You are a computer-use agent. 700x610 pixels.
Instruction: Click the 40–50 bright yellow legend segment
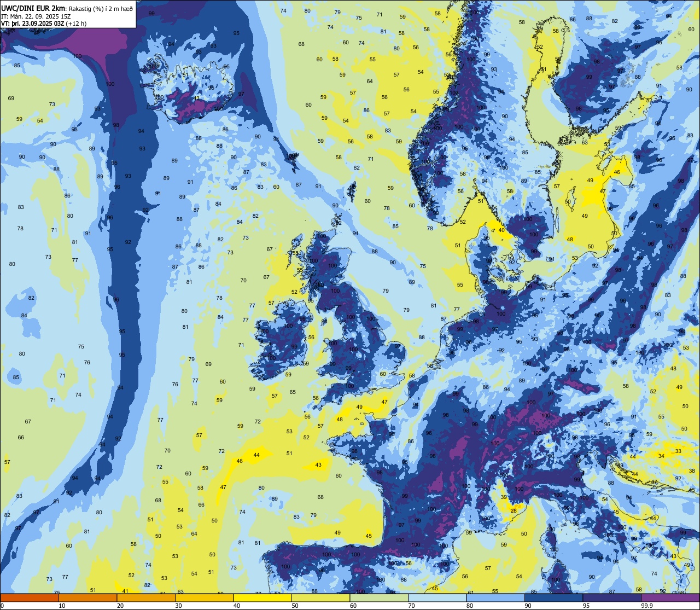coord(262,597)
